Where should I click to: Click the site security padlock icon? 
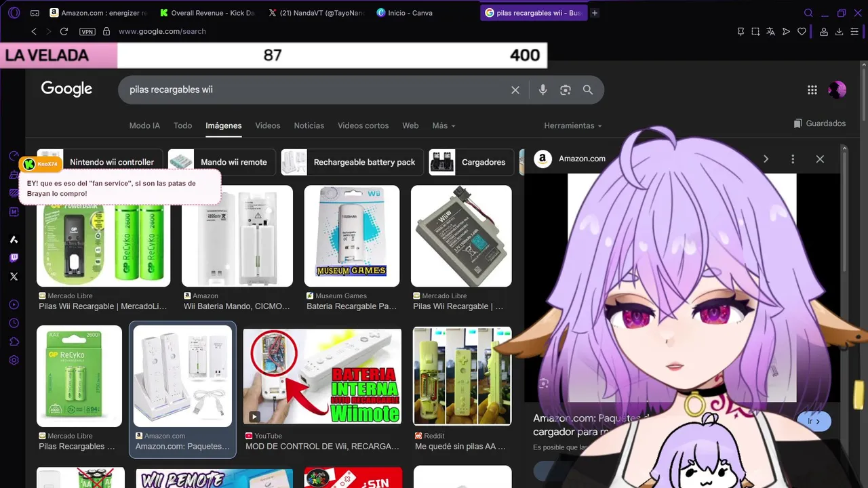[106, 31]
